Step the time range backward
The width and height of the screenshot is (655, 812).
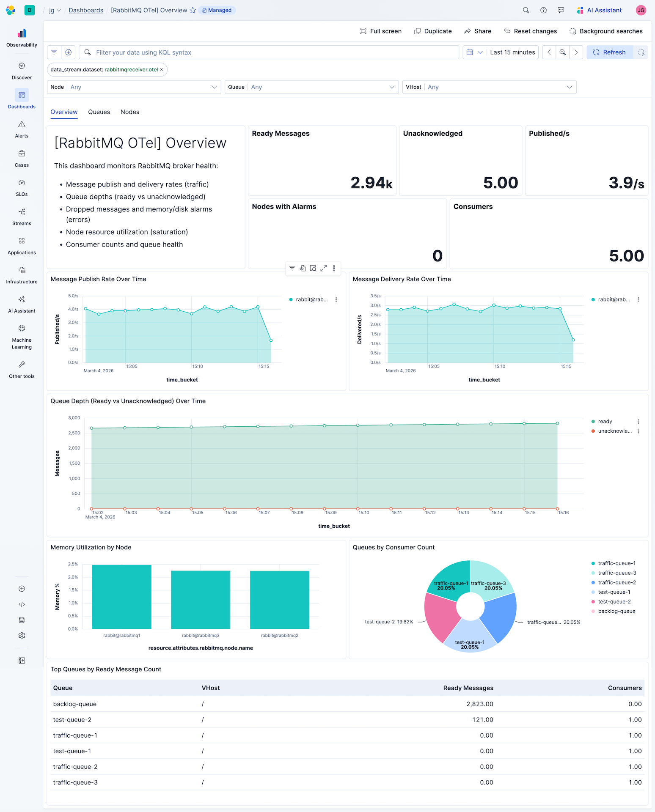[549, 52]
